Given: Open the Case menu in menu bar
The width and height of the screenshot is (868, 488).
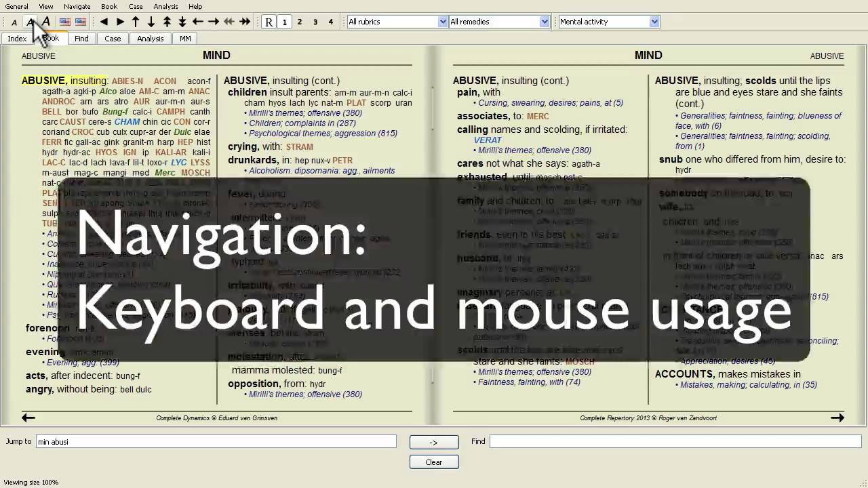Looking at the screenshot, I should (x=136, y=6).
